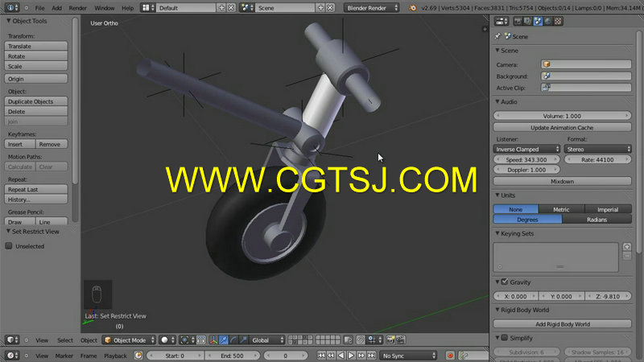Open the Render menu
The width and height of the screenshot is (644, 362).
77,8
